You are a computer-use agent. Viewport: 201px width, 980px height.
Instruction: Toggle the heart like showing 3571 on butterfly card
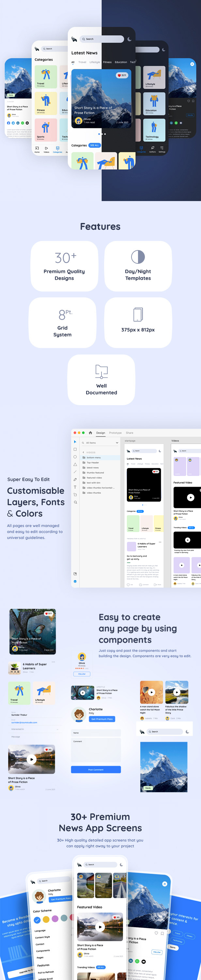point(48,614)
